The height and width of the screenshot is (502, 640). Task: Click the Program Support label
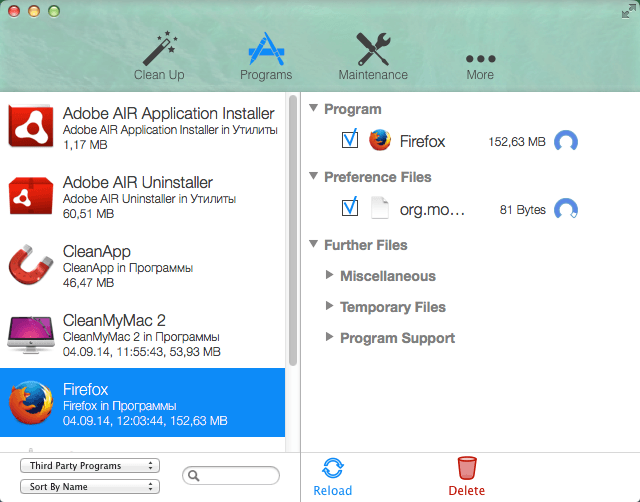tap(398, 338)
